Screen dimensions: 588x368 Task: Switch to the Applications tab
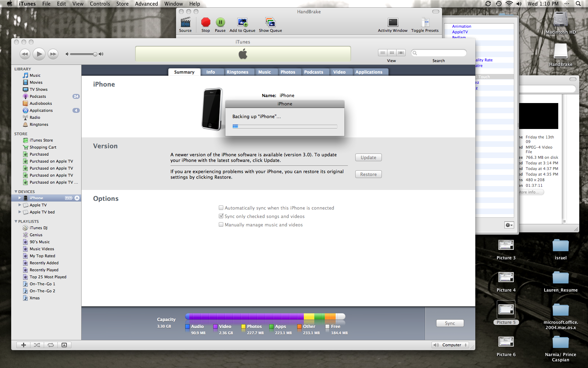point(369,72)
